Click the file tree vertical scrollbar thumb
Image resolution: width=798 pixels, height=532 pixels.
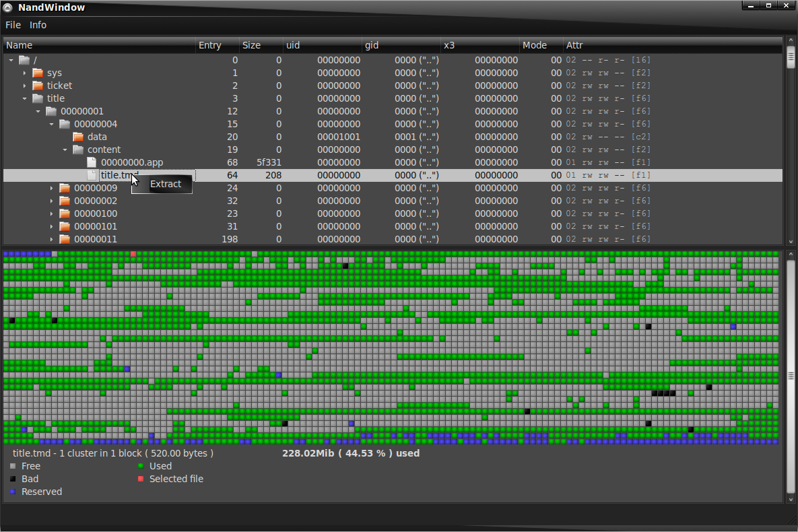click(791, 57)
